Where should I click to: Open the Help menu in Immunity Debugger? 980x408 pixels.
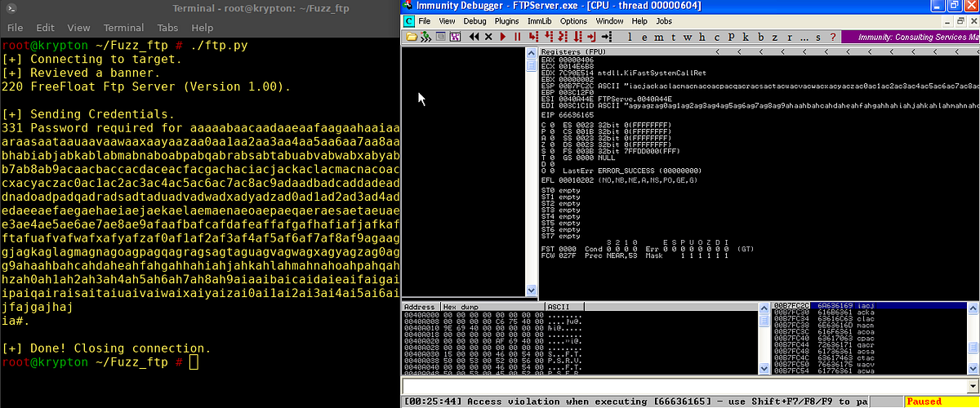(x=639, y=20)
